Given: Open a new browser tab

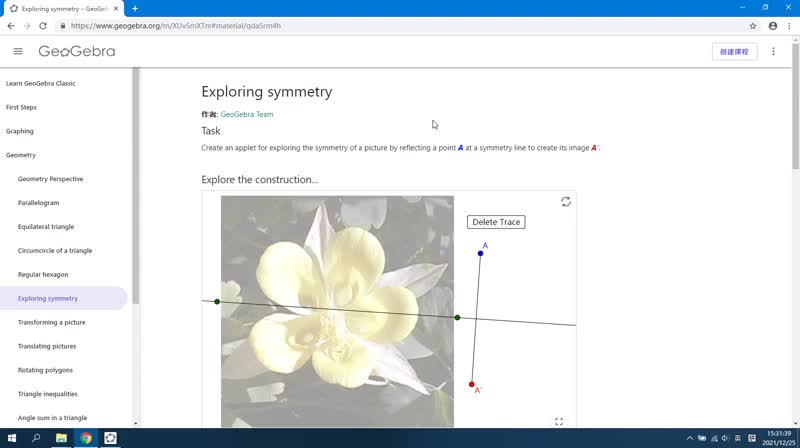Looking at the screenshot, I should pos(135,9).
